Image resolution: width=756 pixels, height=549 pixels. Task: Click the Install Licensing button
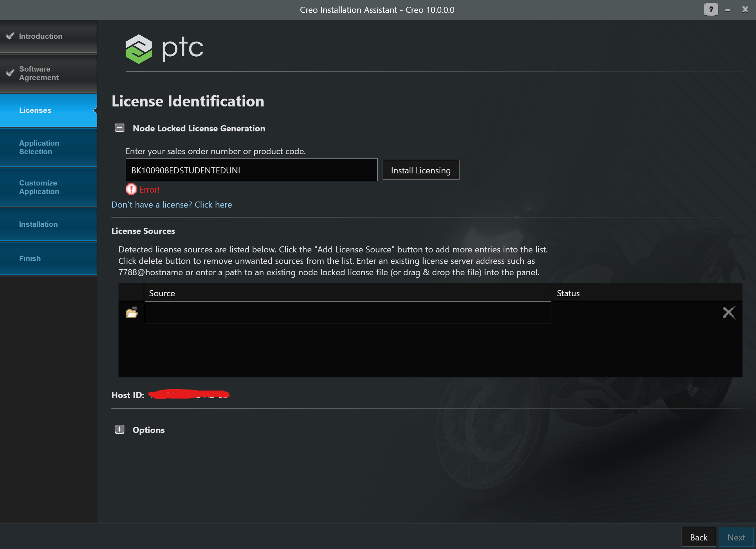tap(421, 170)
